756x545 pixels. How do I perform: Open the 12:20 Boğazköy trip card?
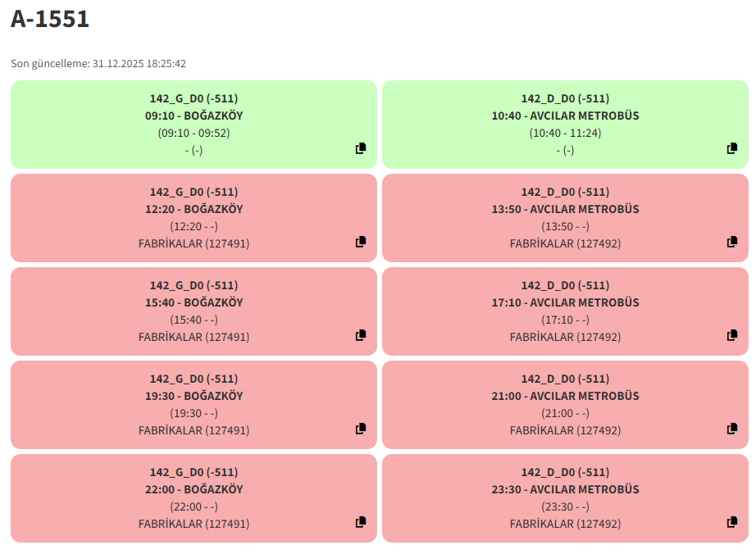194,218
